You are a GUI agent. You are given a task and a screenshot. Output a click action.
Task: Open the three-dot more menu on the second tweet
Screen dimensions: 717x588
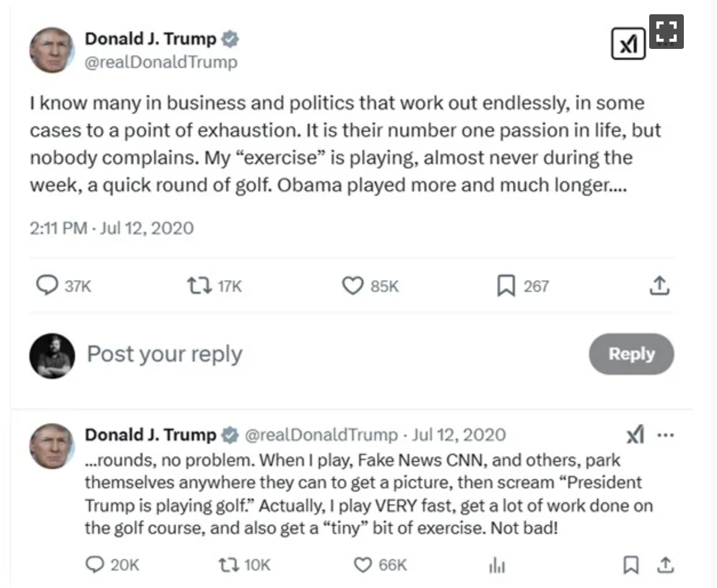665,435
